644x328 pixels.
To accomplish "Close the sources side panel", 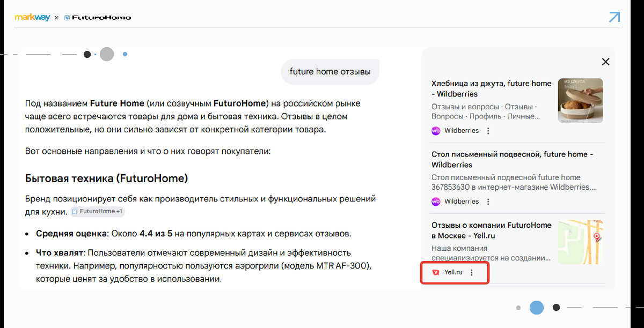I will point(605,62).
